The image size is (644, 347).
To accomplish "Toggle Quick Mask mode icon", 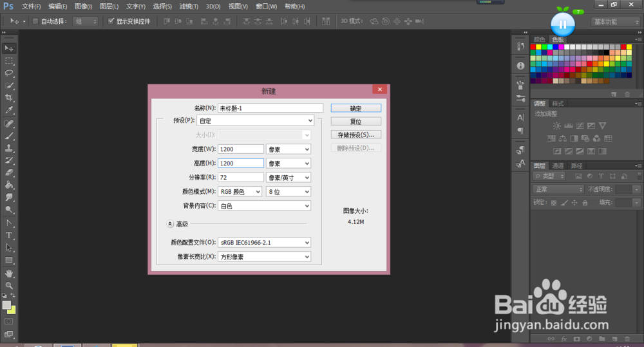I will click(9, 321).
